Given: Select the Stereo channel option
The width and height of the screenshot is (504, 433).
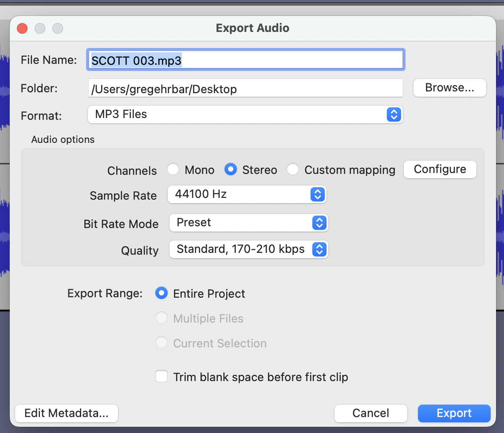Looking at the screenshot, I should [230, 169].
